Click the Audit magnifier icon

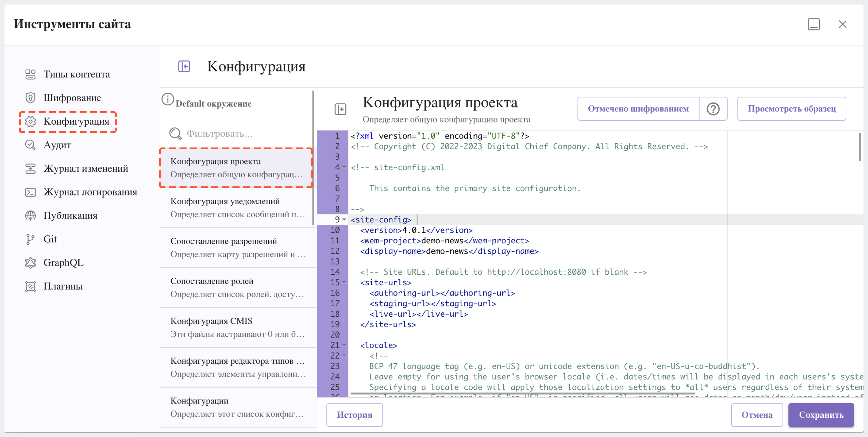coord(30,145)
